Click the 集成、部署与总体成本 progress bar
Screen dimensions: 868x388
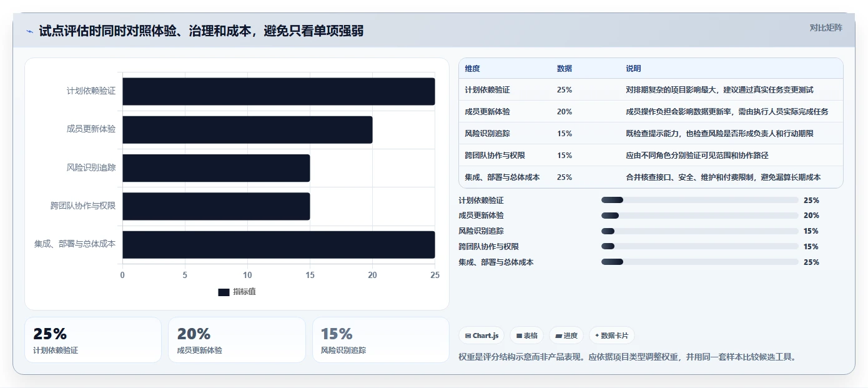(x=699, y=262)
